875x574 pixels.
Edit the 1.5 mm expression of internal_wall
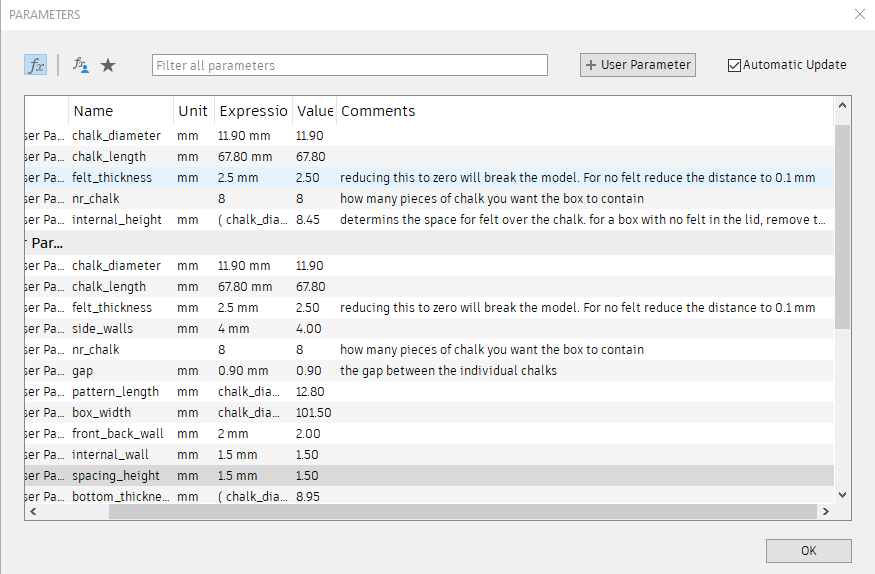tap(237, 455)
